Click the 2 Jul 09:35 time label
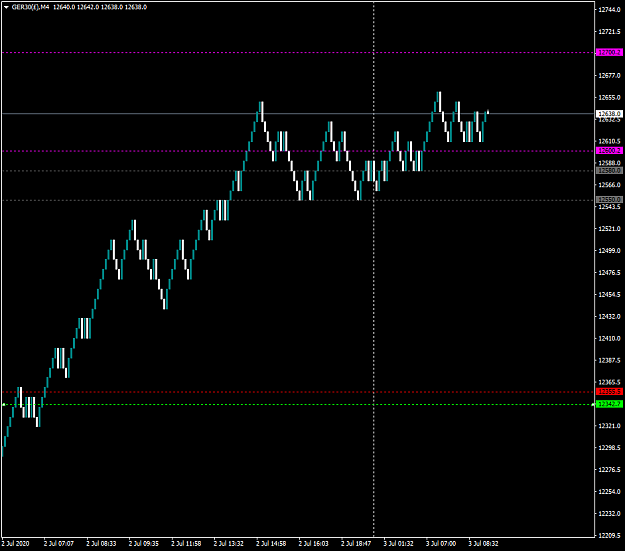625x551 pixels. point(144,543)
